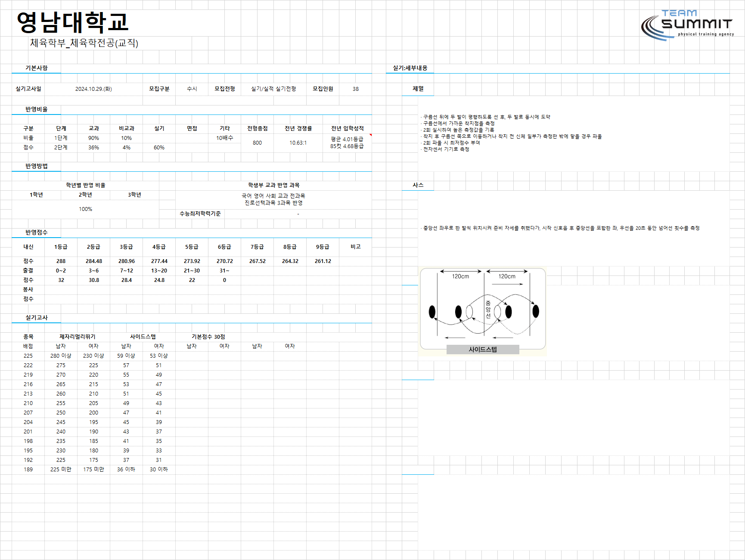Select the 제멀 subsection label

click(418, 89)
